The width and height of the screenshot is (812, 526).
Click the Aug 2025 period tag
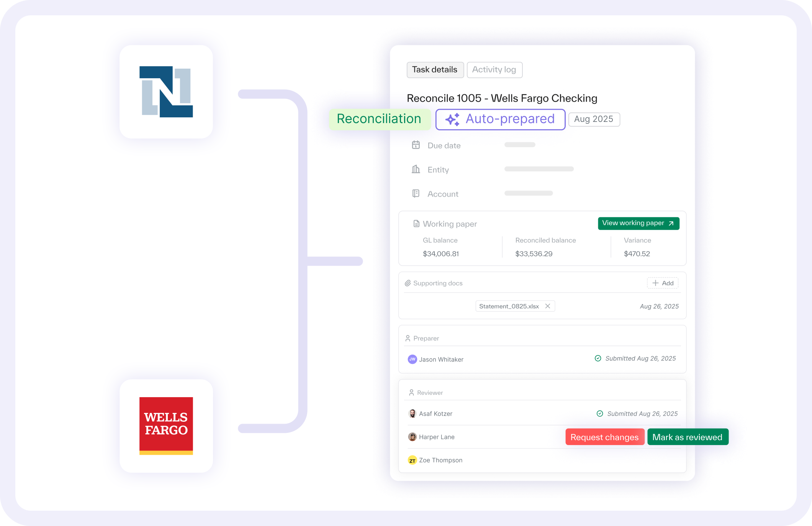coord(594,119)
